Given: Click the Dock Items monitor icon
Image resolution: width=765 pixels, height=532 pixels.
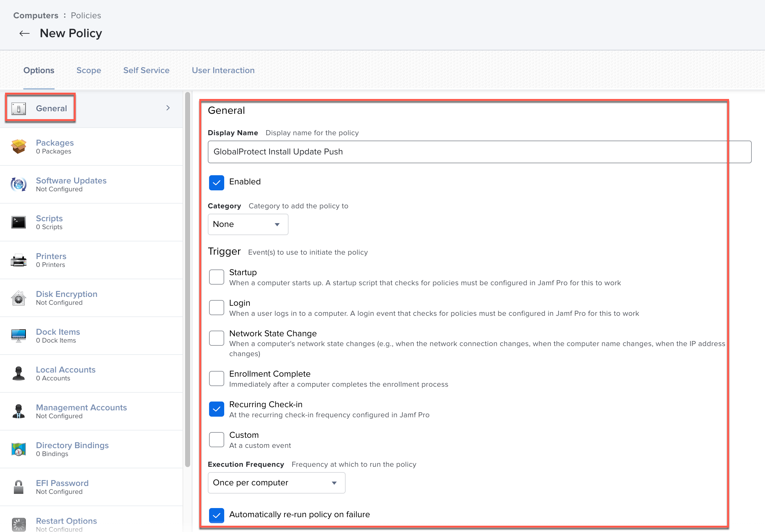Looking at the screenshot, I should 19,336.
